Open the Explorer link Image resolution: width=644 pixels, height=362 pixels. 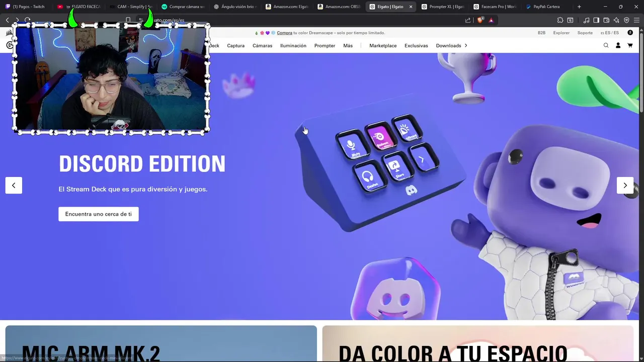[x=561, y=33]
